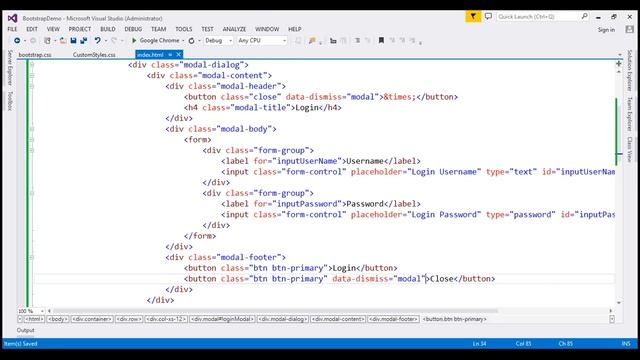This screenshot has height=360, width=640.
Task: Open the DEBUG menu
Action: (x=133, y=29)
